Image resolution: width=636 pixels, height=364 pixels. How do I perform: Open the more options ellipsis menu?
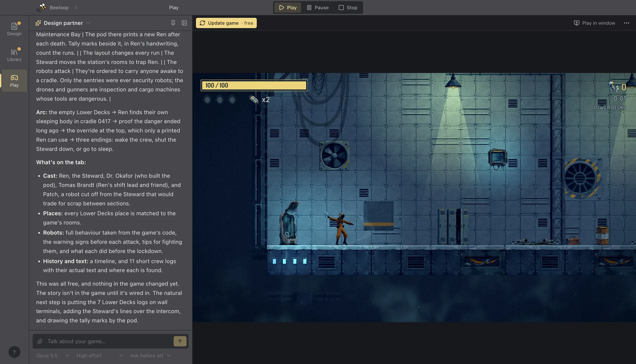tap(626, 23)
